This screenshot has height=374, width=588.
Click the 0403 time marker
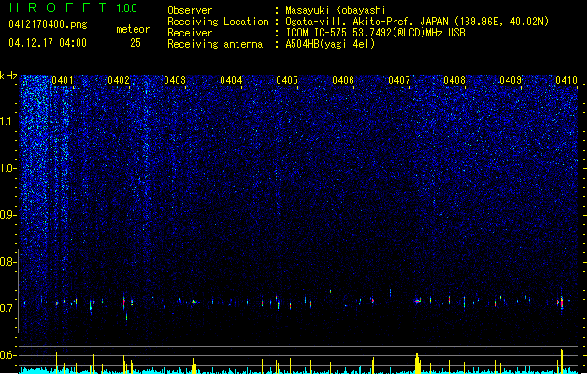click(x=175, y=80)
